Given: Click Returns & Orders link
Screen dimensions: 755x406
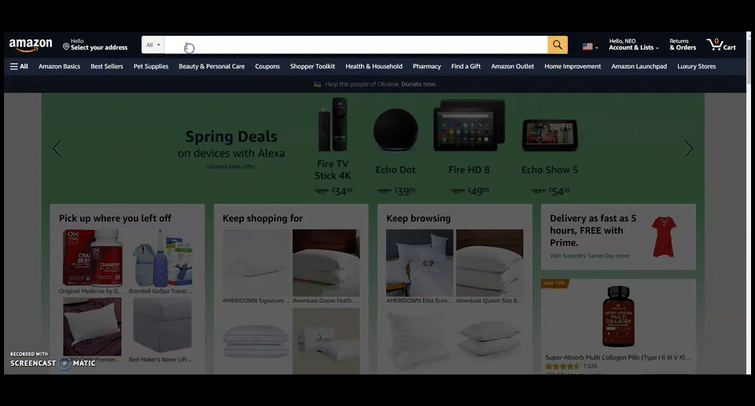Looking at the screenshot, I should 682,45.
